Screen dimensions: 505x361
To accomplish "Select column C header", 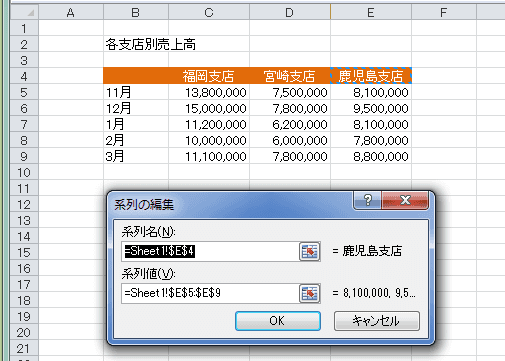I will coord(209,12).
